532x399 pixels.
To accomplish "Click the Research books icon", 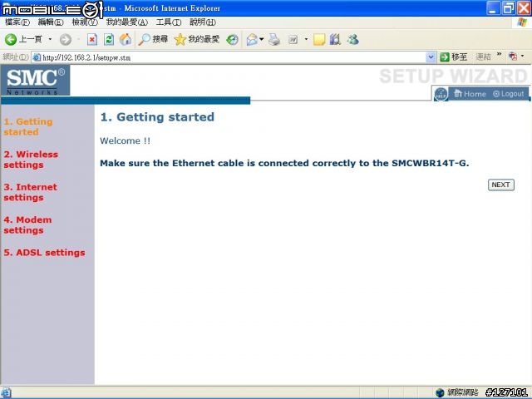I will 335,39.
